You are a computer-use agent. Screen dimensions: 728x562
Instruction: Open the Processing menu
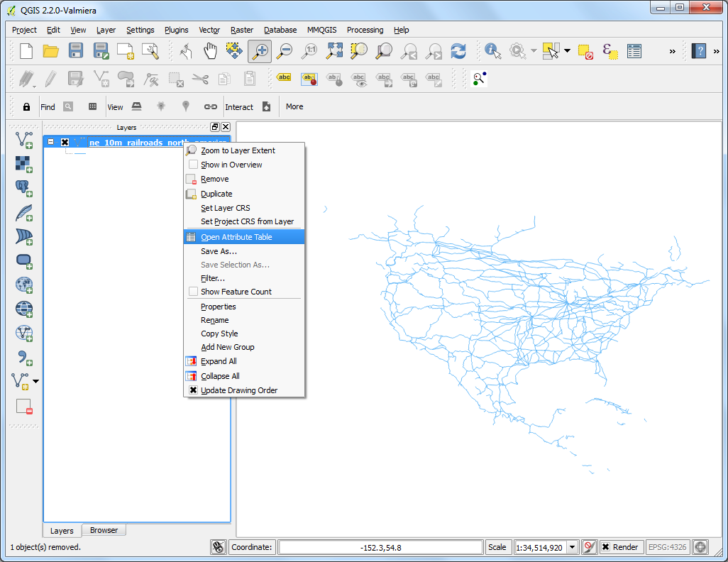(x=365, y=30)
